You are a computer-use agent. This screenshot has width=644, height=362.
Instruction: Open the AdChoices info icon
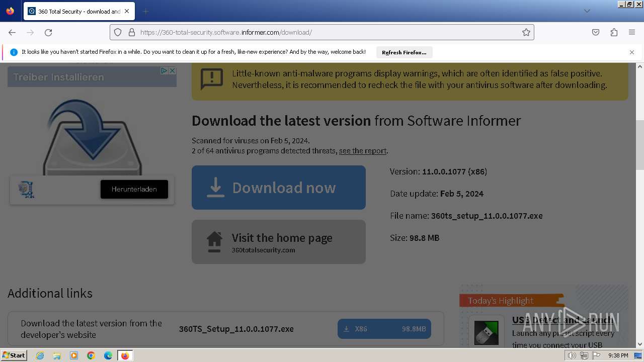(164, 71)
